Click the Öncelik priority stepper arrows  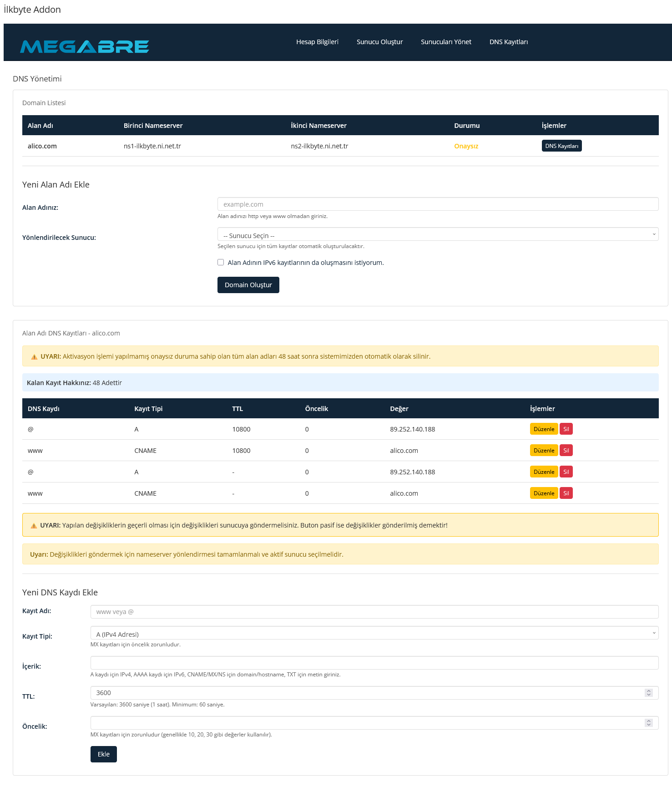[x=649, y=723]
